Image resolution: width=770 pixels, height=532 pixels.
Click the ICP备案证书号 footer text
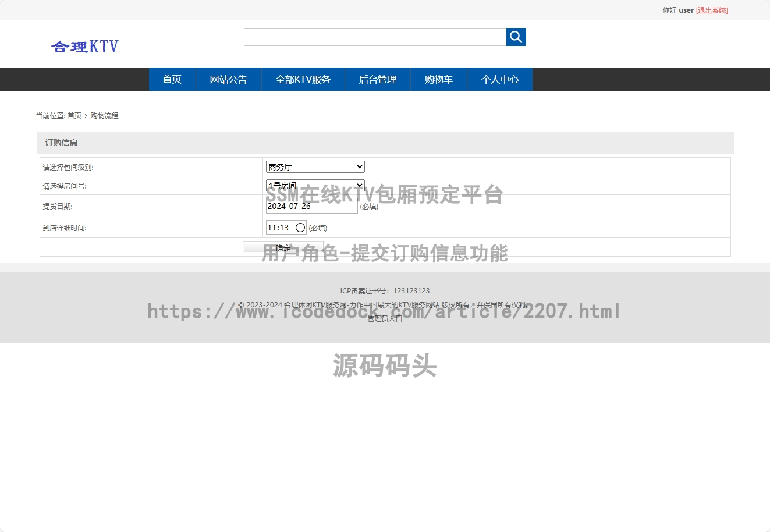coord(385,291)
